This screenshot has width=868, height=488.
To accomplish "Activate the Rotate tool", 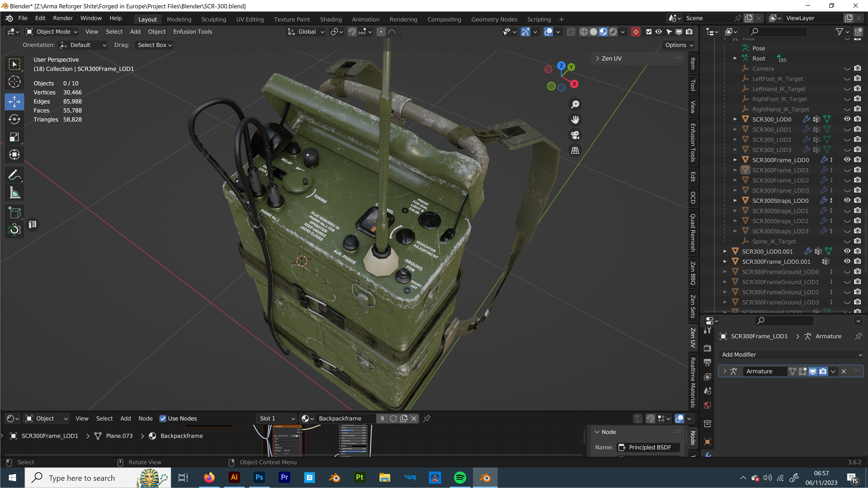I will tap(14, 119).
